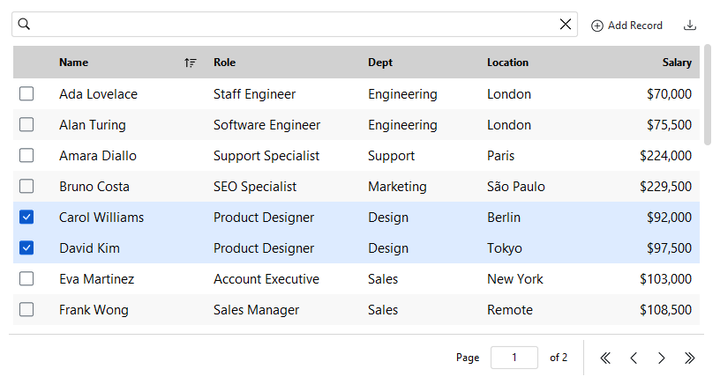Viewport: 720px width, 384px height.
Task: Click the vertical scrollbar thumb
Action: [707, 95]
